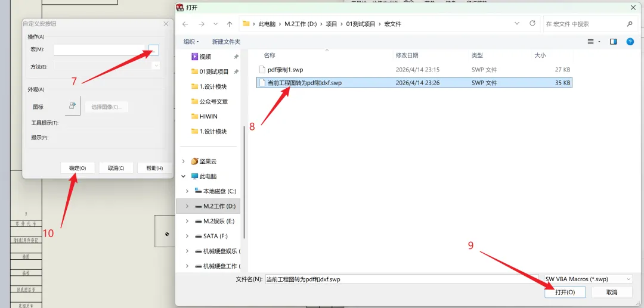
Task: Select file pdf录制1.swp
Action: (x=414, y=70)
